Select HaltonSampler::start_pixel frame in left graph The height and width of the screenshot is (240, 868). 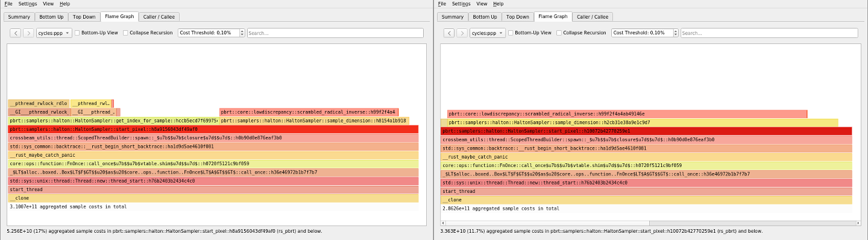(x=213, y=129)
